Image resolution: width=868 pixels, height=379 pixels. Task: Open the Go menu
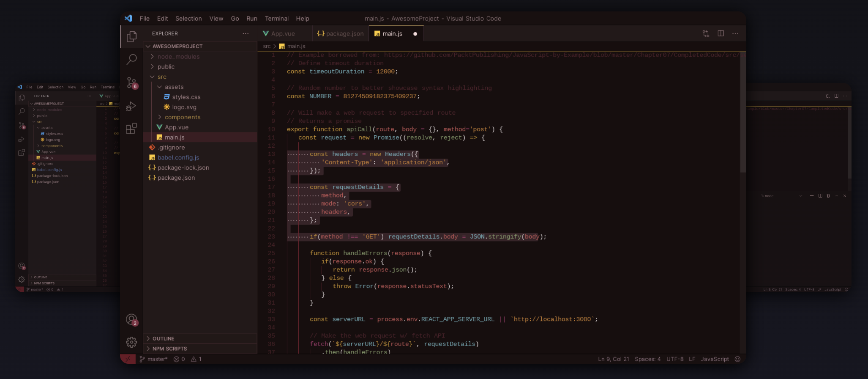pos(235,19)
